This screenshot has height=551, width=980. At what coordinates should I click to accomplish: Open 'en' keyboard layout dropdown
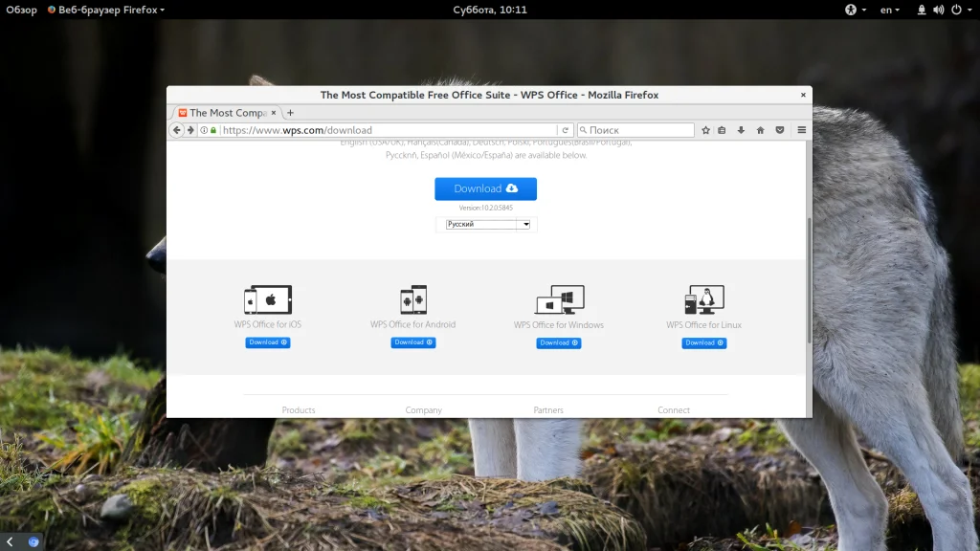tap(890, 10)
